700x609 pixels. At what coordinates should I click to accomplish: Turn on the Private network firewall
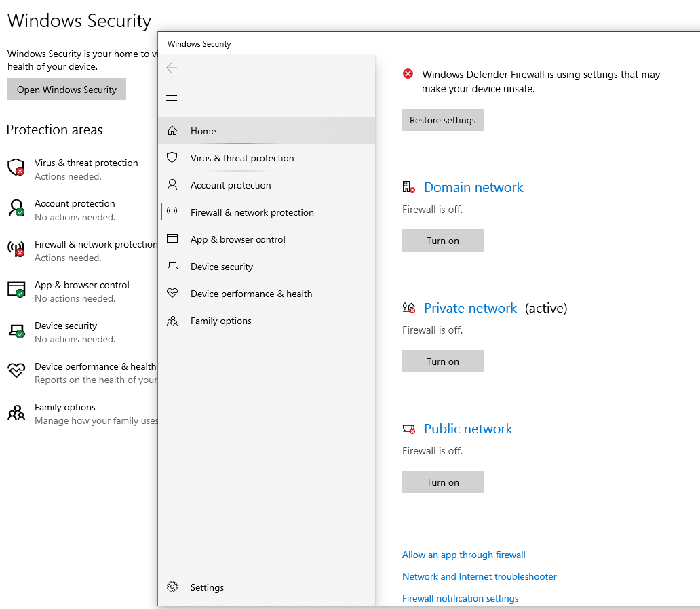[x=442, y=361]
